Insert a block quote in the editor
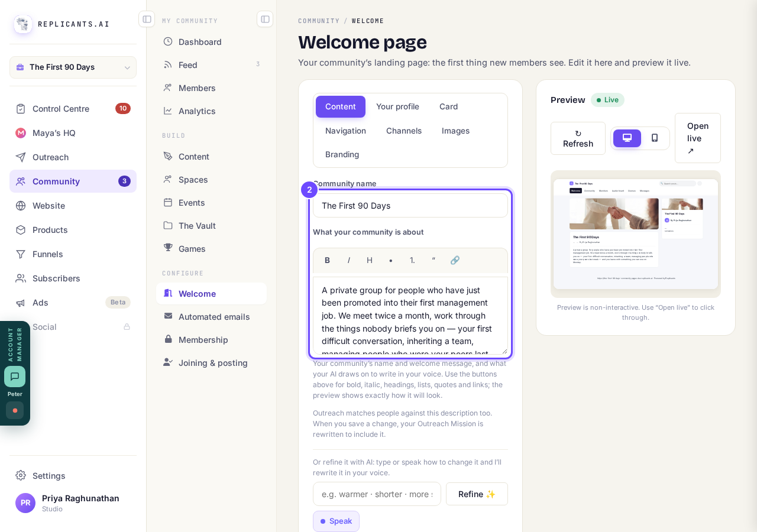Image resolution: width=757 pixels, height=532 pixels. [434, 260]
